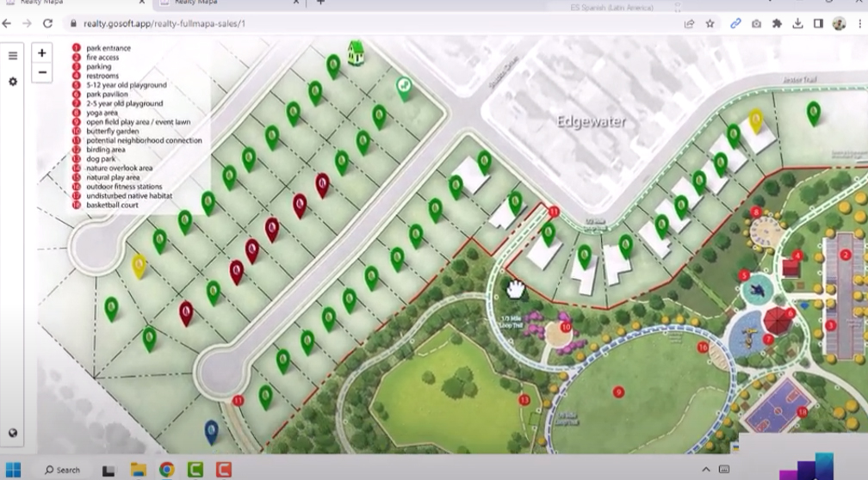Open the hamburger menu in left sidebar

click(x=13, y=56)
